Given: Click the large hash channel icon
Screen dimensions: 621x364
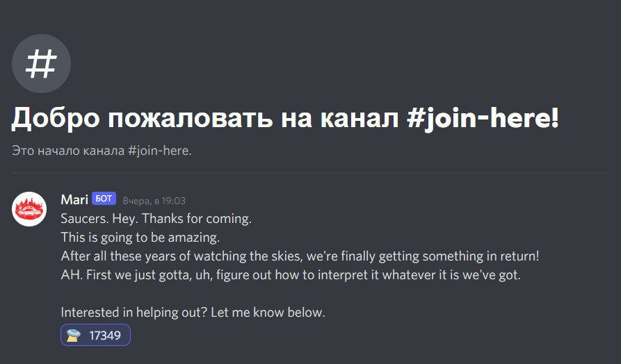Looking at the screenshot, I should 41,64.
